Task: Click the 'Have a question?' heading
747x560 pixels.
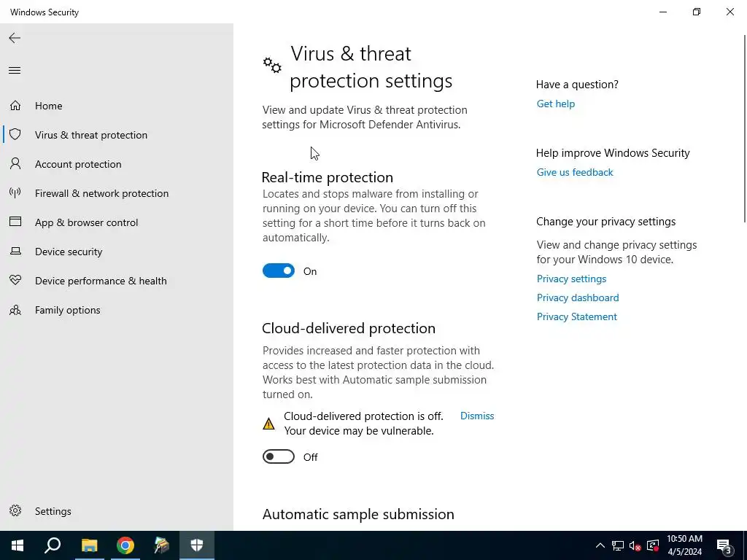Action: 577,85
